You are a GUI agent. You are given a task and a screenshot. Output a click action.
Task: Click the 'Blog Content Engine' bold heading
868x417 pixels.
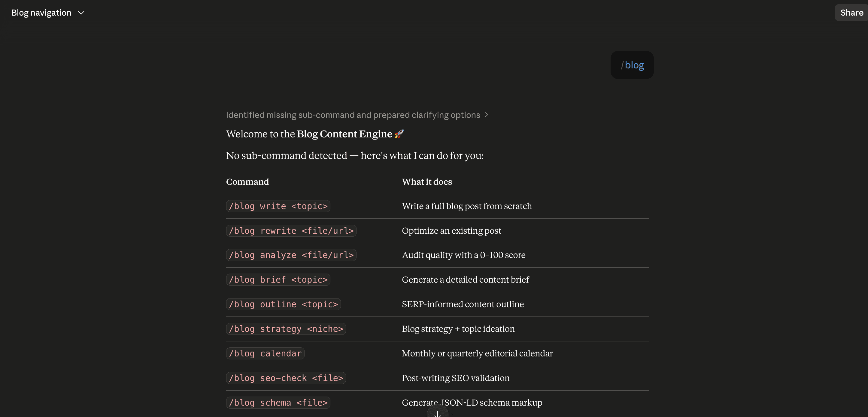(344, 134)
